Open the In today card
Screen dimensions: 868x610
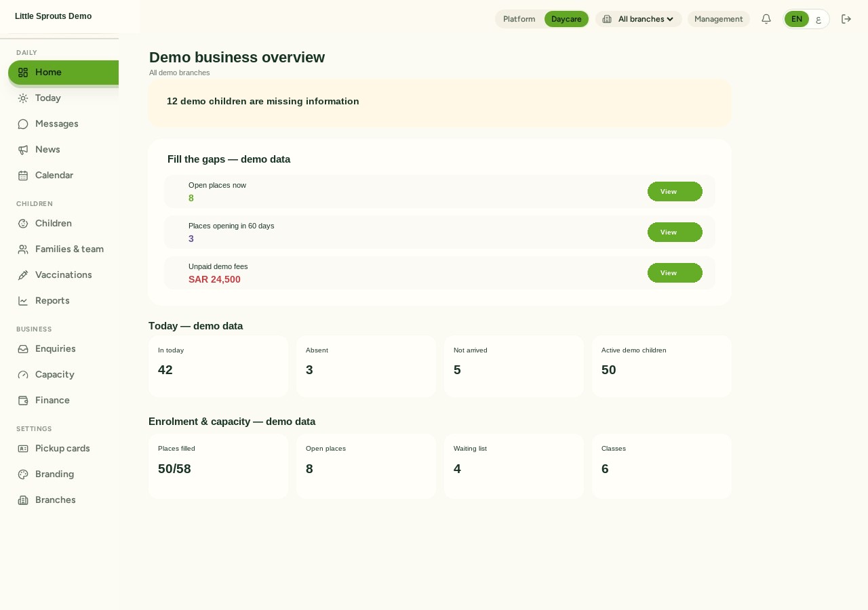click(x=218, y=366)
